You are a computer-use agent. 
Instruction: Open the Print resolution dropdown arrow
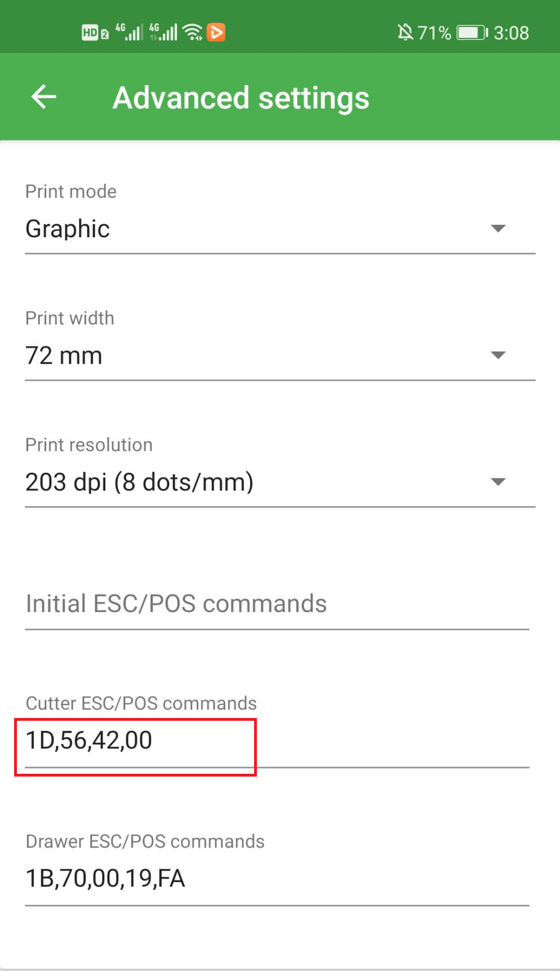click(x=498, y=482)
